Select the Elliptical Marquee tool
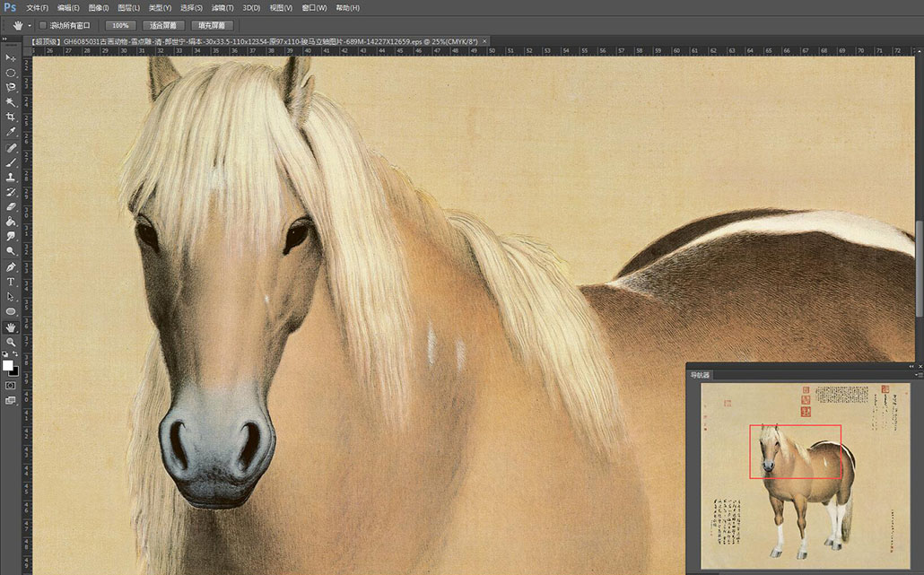Viewport: 924px width, 575px height. [x=11, y=73]
